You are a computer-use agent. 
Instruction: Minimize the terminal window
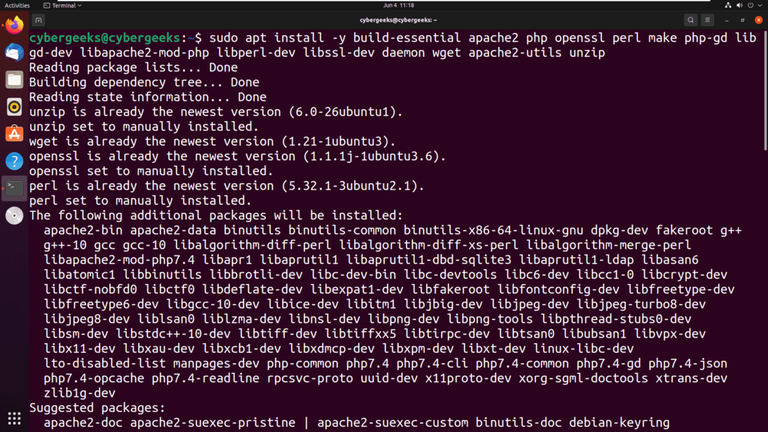click(x=726, y=20)
